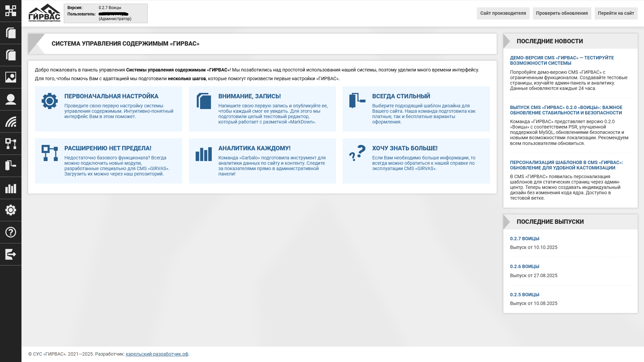Click the Сайт производителя button
Image resolution: width=644 pixels, height=362 pixels.
click(503, 13)
